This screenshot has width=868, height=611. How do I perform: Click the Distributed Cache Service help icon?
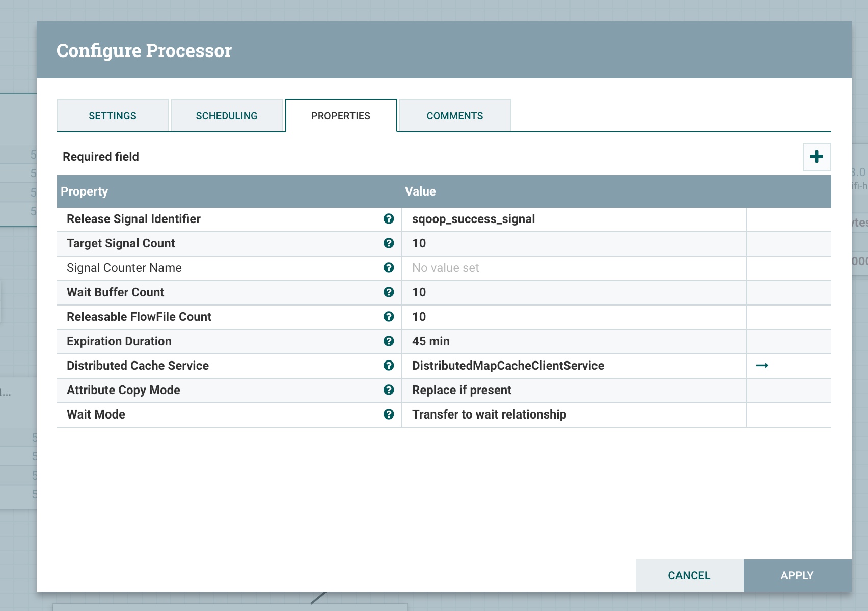[389, 366]
